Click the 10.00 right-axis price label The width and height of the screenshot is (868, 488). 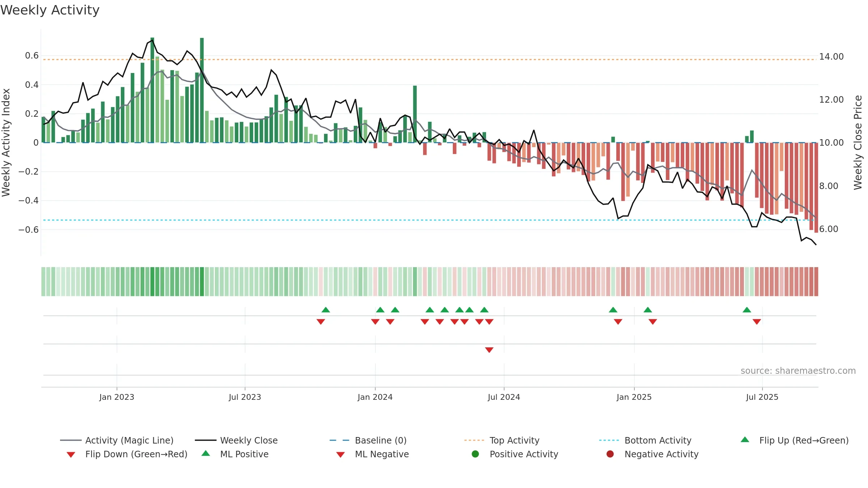pos(831,142)
